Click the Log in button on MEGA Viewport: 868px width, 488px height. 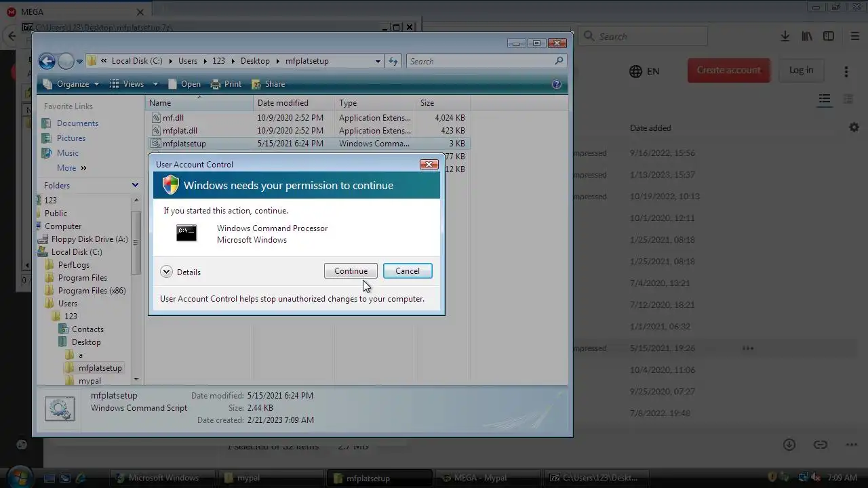click(801, 70)
